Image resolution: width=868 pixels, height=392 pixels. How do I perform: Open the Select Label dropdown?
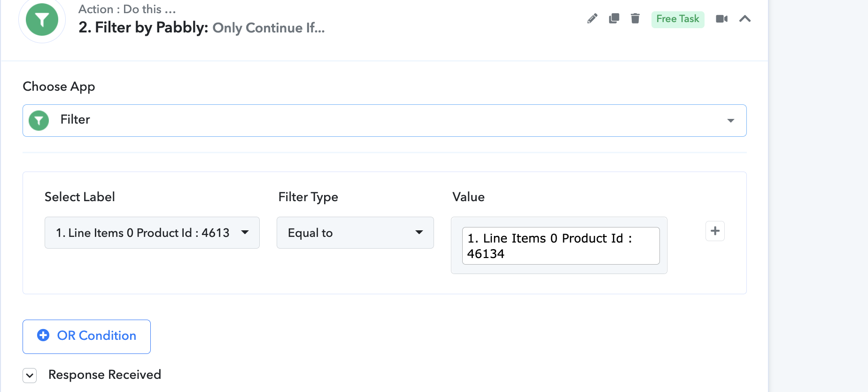[152, 233]
